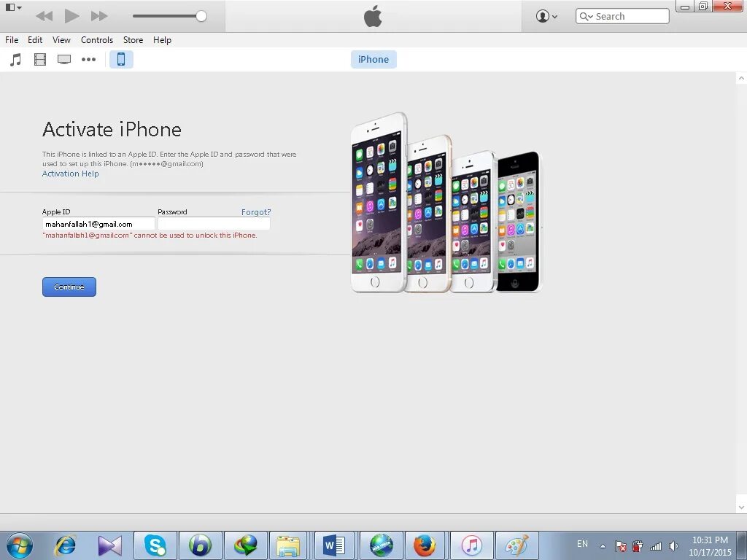Click the EN language indicator
Viewport: 747px width, 560px height.
tap(582, 544)
